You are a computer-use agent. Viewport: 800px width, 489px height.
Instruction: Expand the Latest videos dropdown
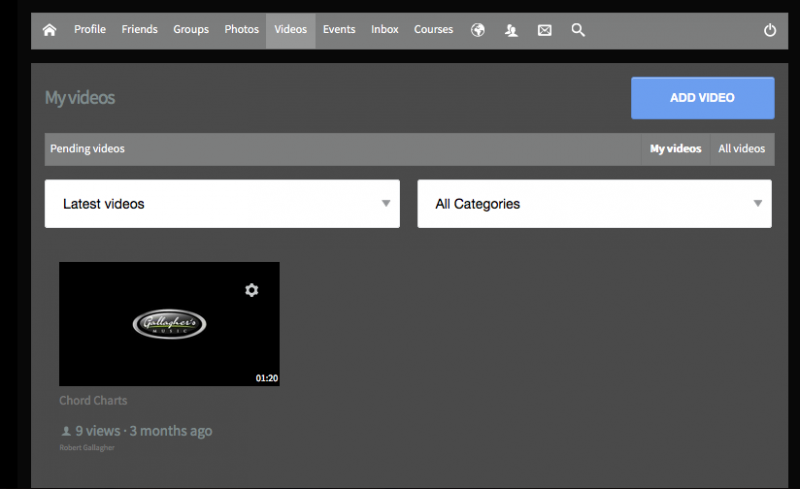222,204
